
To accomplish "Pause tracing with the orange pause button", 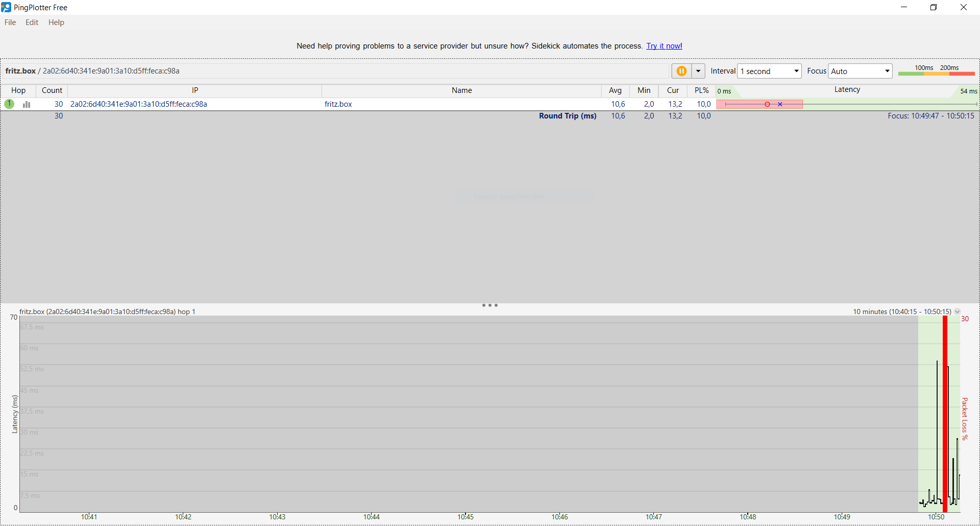I will click(681, 71).
